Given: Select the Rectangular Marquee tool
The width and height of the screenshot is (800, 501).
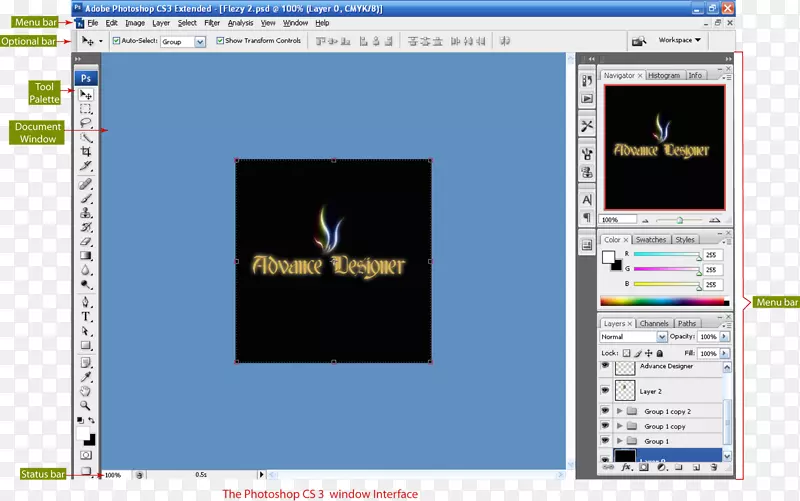Looking at the screenshot, I should coord(86,109).
